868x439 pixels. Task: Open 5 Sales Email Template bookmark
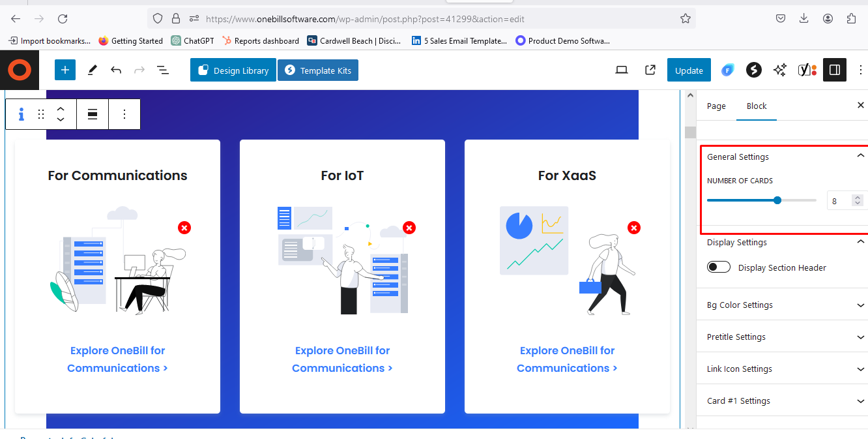tap(459, 40)
